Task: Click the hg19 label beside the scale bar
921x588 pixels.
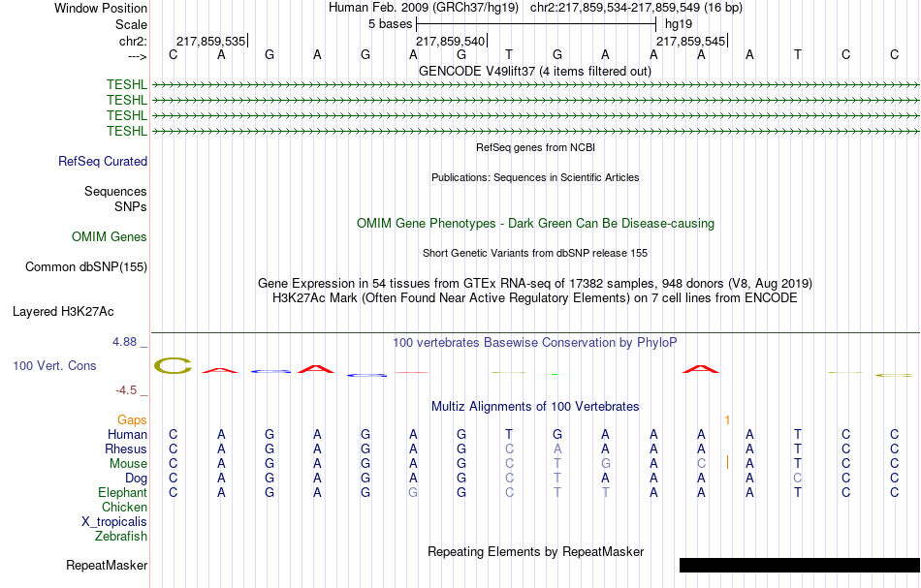Action: pyautogui.click(x=679, y=24)
